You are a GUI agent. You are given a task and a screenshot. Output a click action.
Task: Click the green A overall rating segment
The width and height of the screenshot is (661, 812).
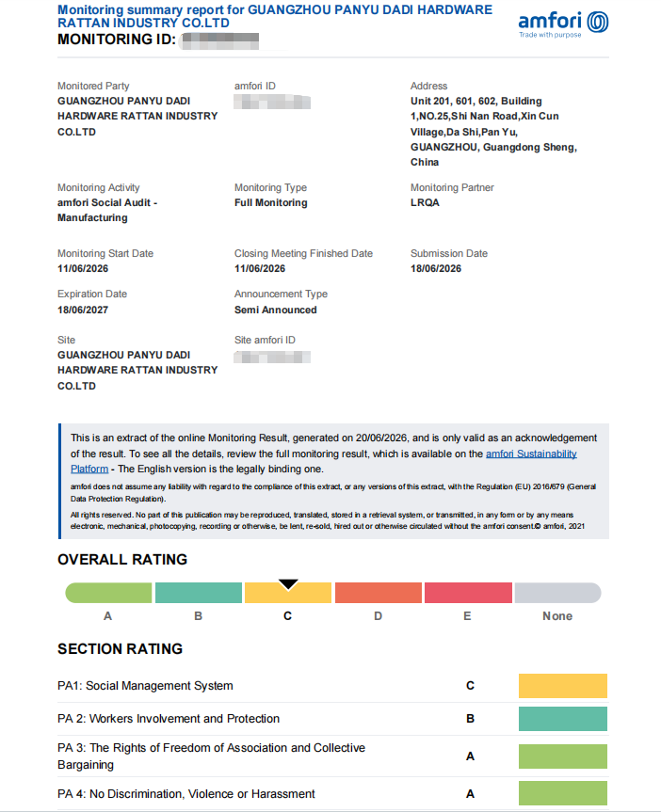coord(109,593)
